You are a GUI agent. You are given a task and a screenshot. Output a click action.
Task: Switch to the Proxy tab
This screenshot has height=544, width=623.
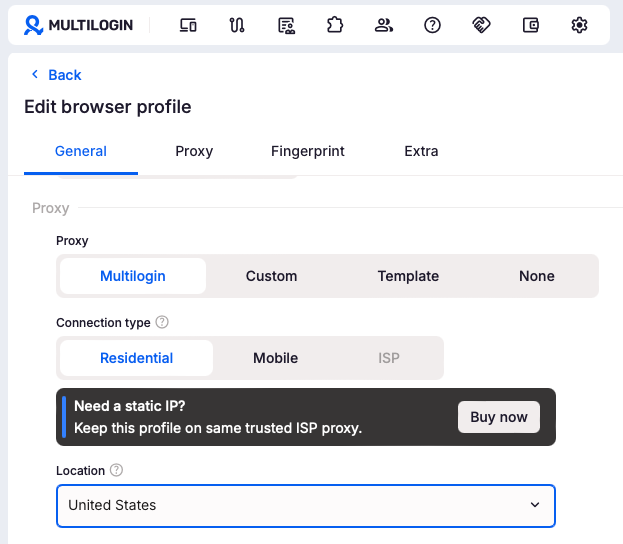point(194,151)
